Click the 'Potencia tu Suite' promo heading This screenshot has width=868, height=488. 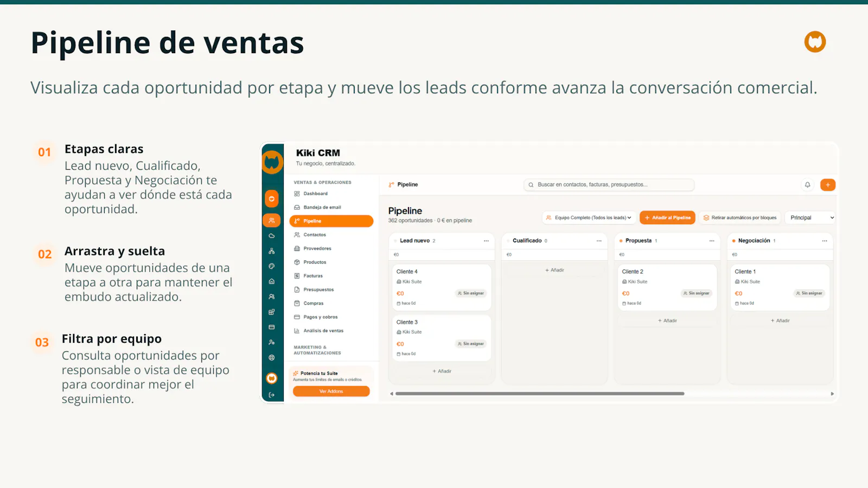click(x=319, y=374)
